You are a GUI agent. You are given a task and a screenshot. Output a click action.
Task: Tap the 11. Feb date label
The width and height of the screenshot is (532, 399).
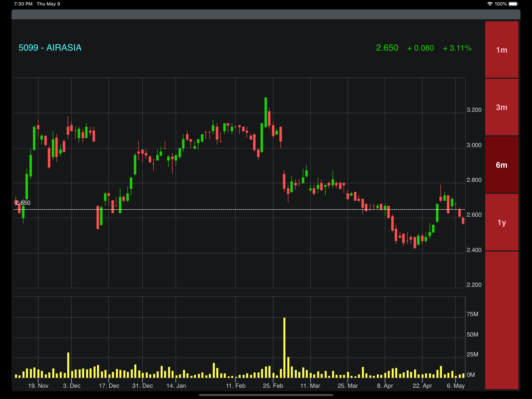click(235, 386)
